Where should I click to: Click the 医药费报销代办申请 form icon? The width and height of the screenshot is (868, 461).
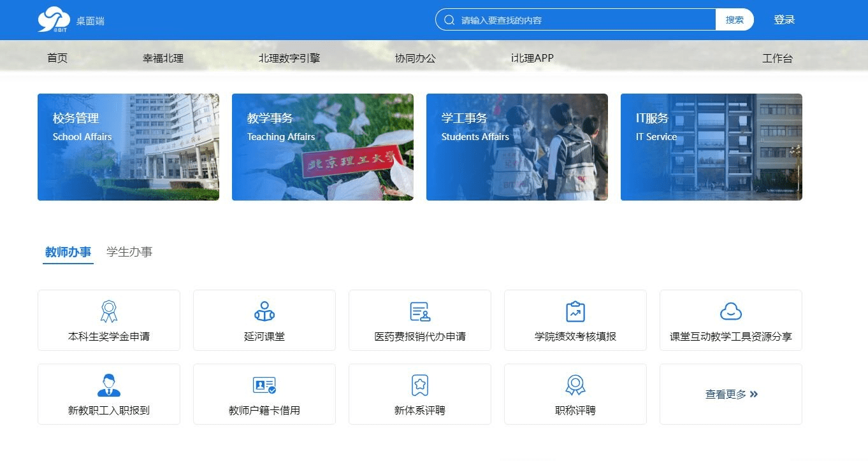(420, 311)
